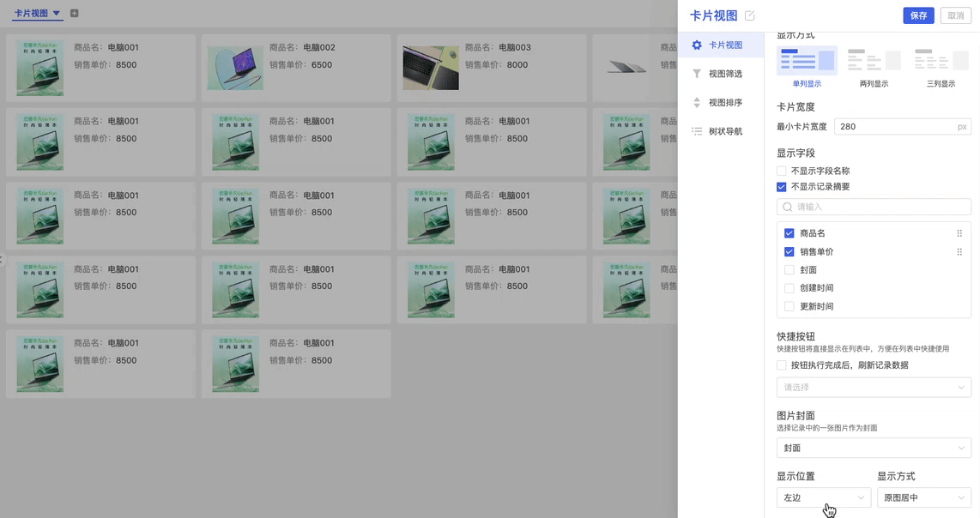Open the 显示方式 dropdown set to 原图居中
The width and height of the screenshot is (980, 518).
point(923,497)
